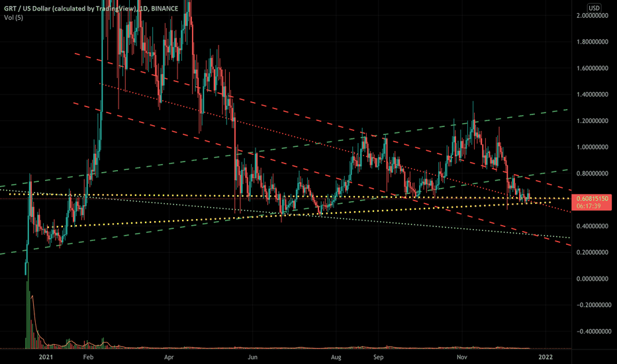Click the 0.20000000 price axis label
This screenshot has height=364, width=617.
pyautogui.click(x=593, y=252)
